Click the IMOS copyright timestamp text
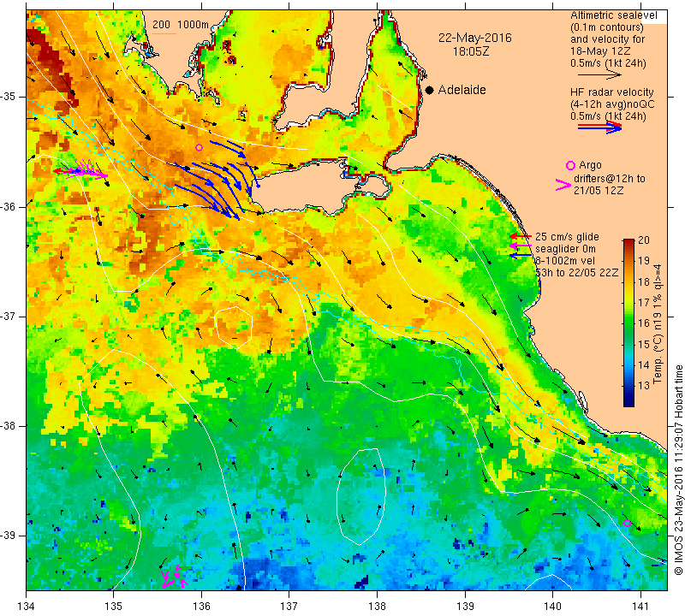 tap(678, 470)
